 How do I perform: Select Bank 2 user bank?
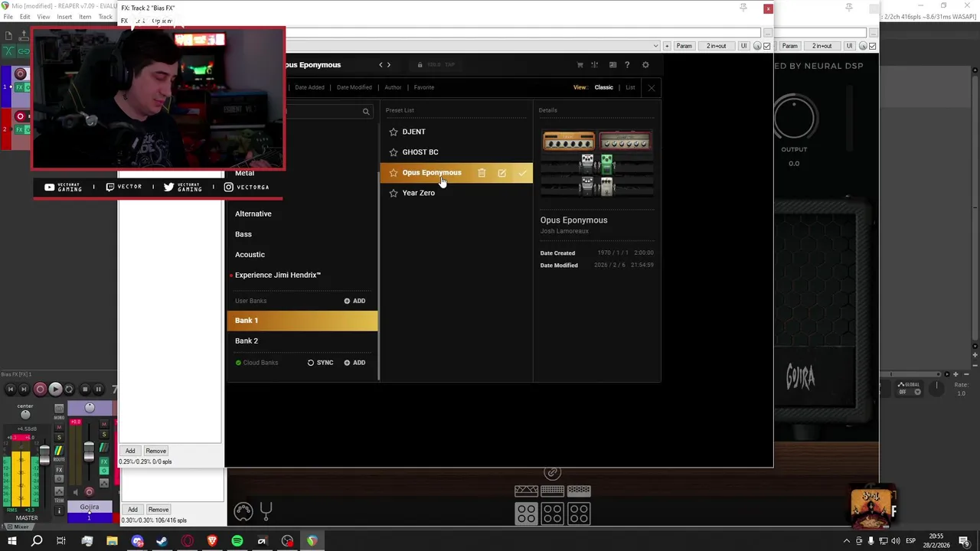tap(302, 341)
